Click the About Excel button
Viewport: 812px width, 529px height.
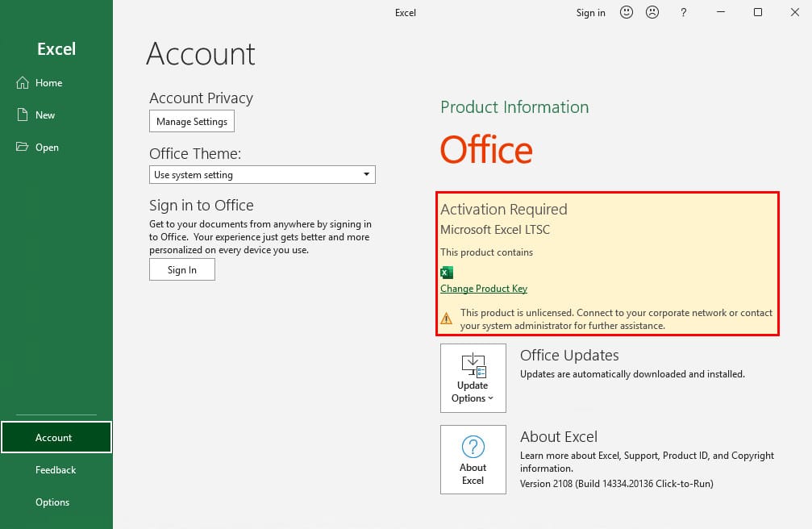473,460
